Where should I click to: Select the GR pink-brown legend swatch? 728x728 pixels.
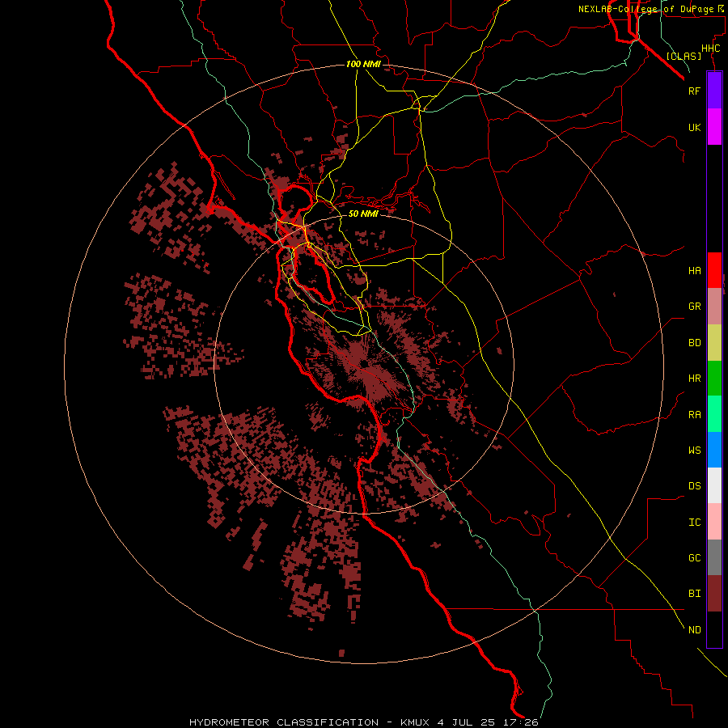(714, 307)
